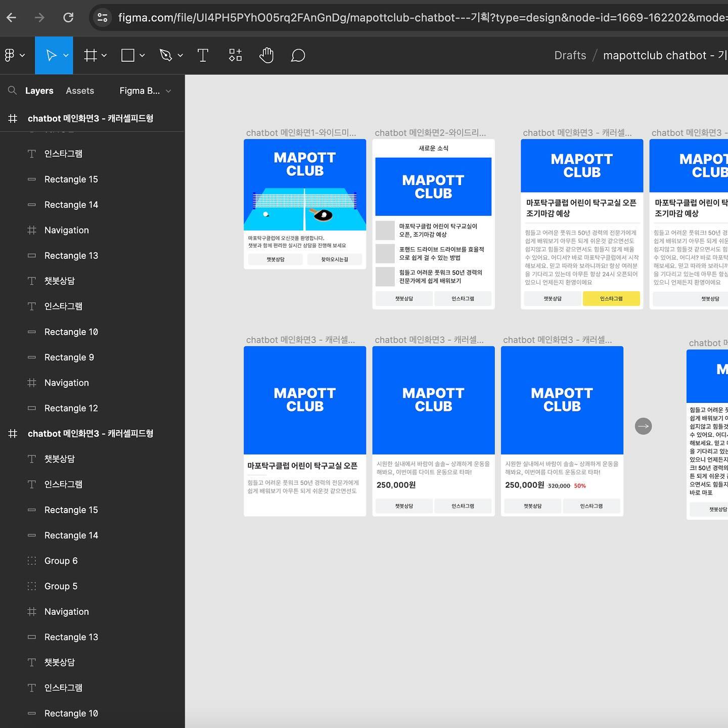
Task: Reload the browser page
Action: pos(68,18)
